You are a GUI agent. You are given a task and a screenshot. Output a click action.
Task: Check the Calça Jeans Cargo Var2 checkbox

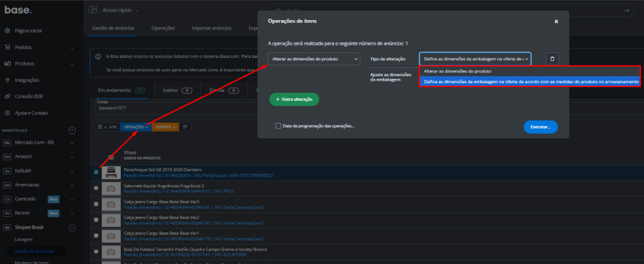(x=96, y=220)
